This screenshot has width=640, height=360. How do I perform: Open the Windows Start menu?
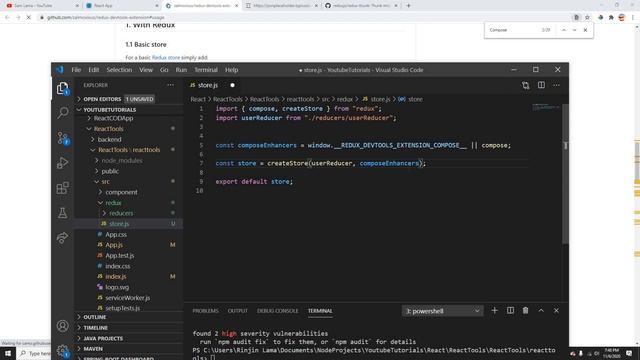[x=8, y=353]
